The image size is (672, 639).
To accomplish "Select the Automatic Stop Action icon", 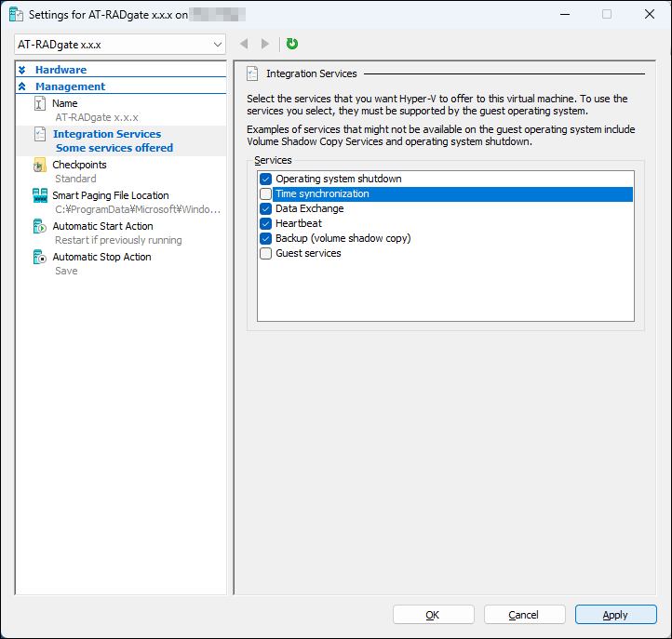I will (40, 258).
